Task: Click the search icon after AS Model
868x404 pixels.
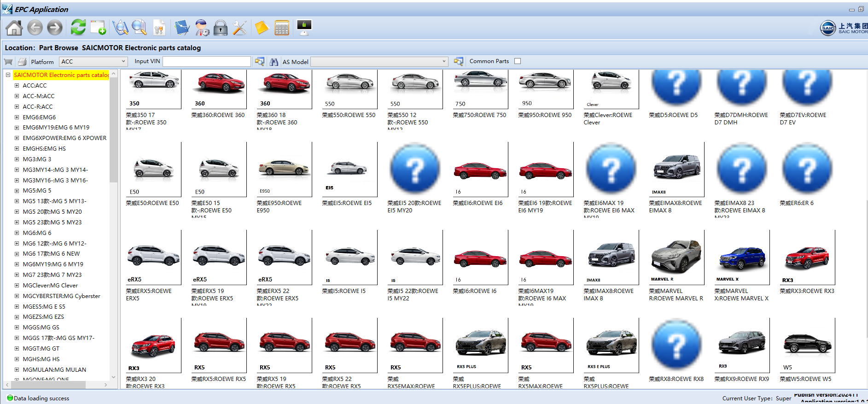Action: tap(458, 61)
